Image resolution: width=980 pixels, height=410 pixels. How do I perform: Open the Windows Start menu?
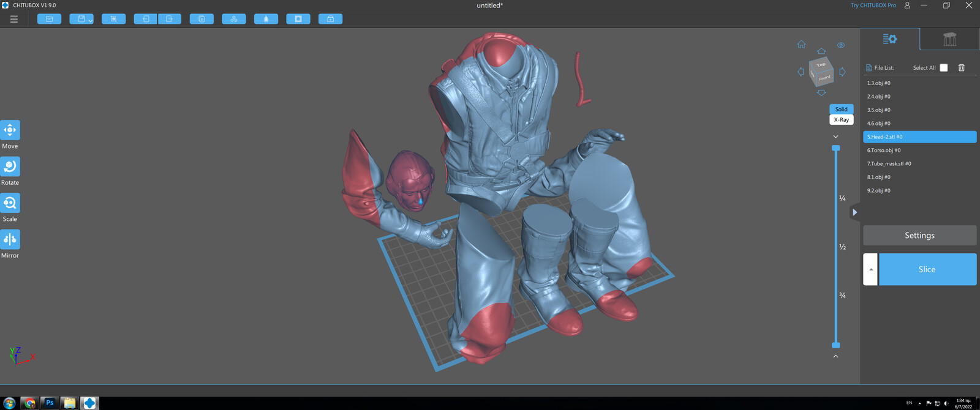9,403
